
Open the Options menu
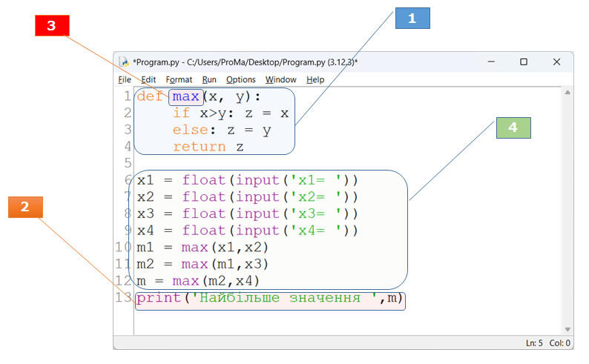pyautogui.click(x=241, y=80)
